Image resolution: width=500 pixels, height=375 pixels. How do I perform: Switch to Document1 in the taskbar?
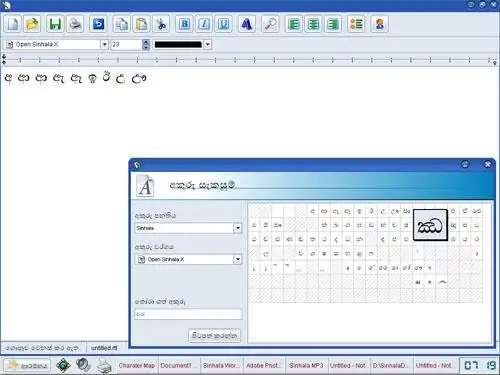point(180,366)
